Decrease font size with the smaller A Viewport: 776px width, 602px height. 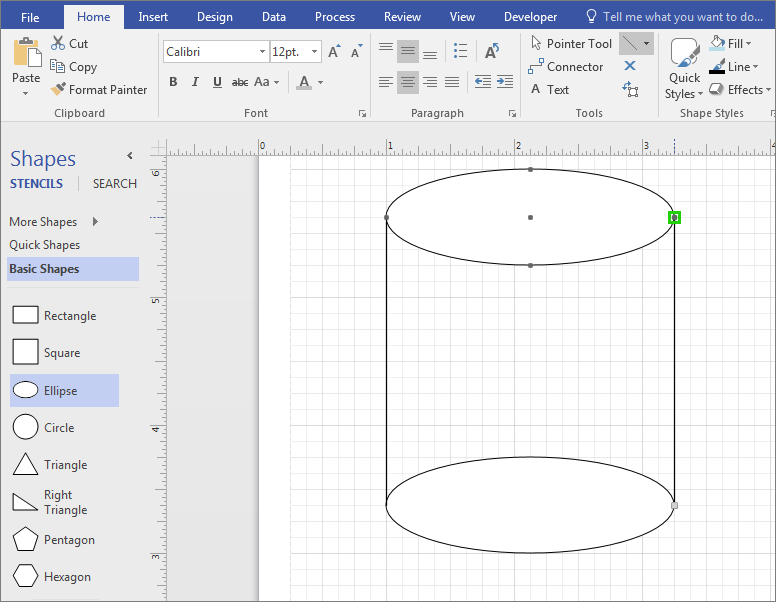(356, 51)
